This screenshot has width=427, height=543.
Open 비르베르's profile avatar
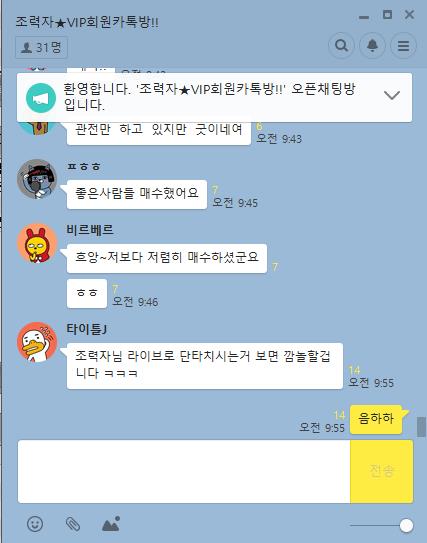[37, 243]
